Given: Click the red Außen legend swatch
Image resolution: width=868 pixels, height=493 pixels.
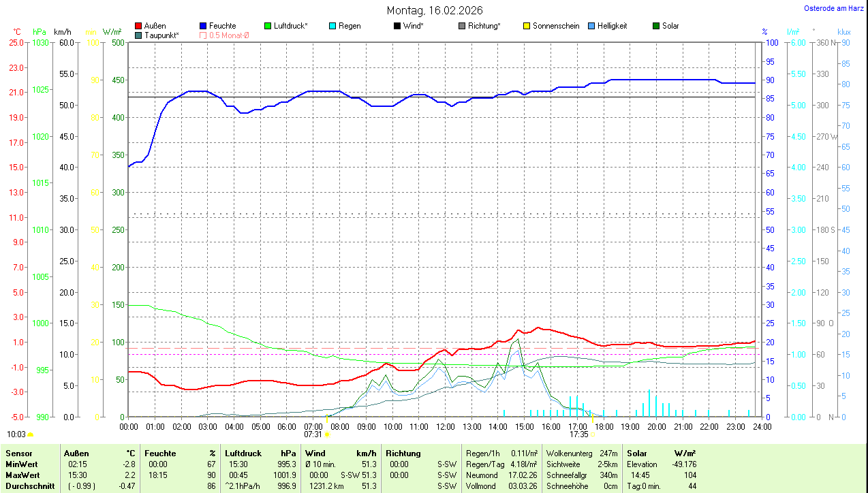Looking at the screenshot, I should pos(139,26).
